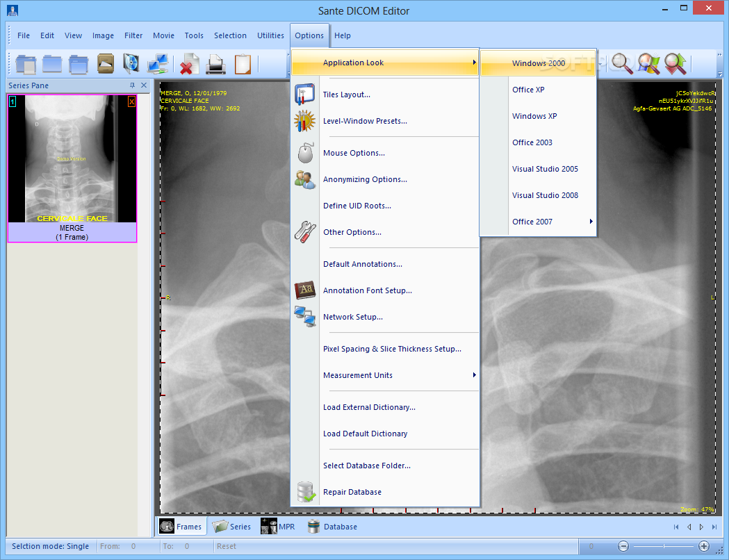Click the colorful magnifier zoom toolbar icon

point(648,64)
